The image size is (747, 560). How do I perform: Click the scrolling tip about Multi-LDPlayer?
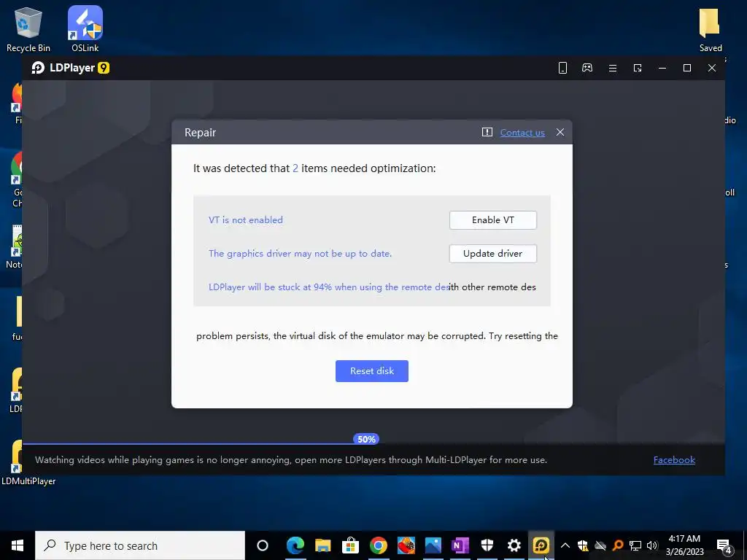[x=291, y=460]
